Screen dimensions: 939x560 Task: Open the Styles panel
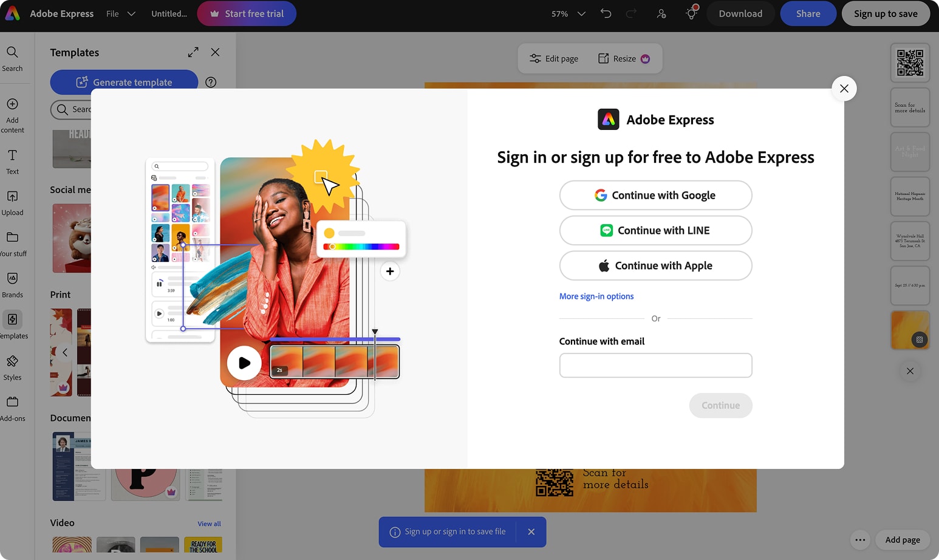tap(12, 368)
